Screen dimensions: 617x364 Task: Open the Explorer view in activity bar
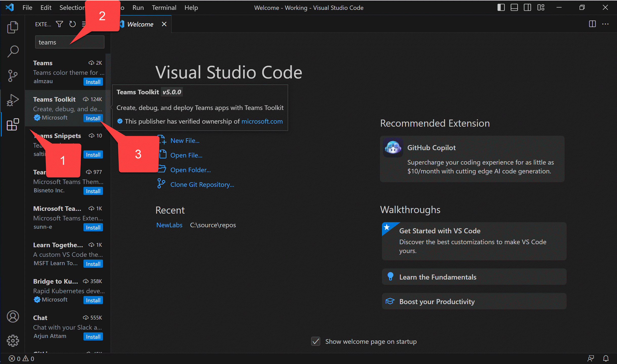(x=13, y=27)
